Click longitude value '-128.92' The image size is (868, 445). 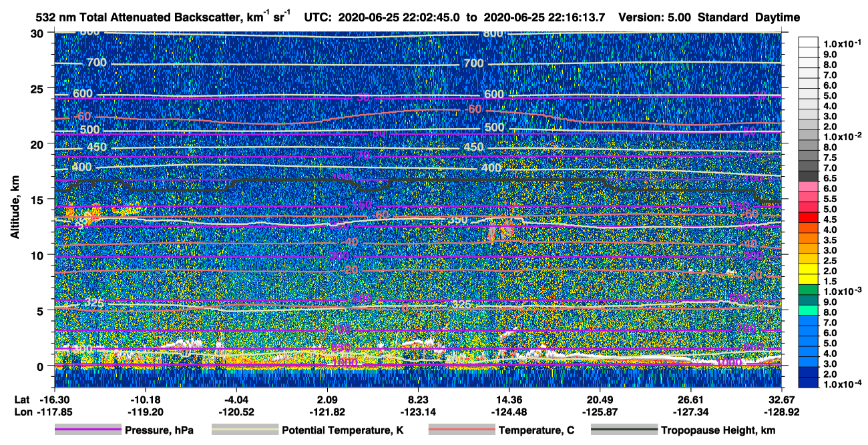[782, 411]
